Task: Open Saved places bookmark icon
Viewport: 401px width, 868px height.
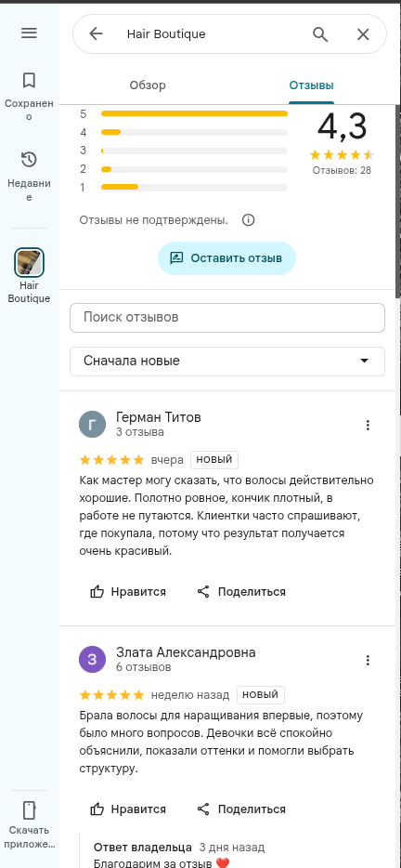Action: click(x=29, y=81)
